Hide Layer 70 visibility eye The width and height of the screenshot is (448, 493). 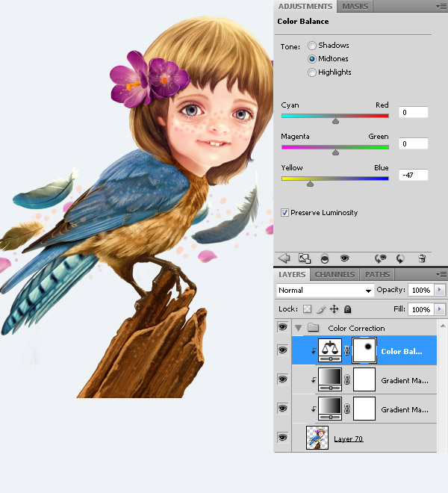[282, 437]
